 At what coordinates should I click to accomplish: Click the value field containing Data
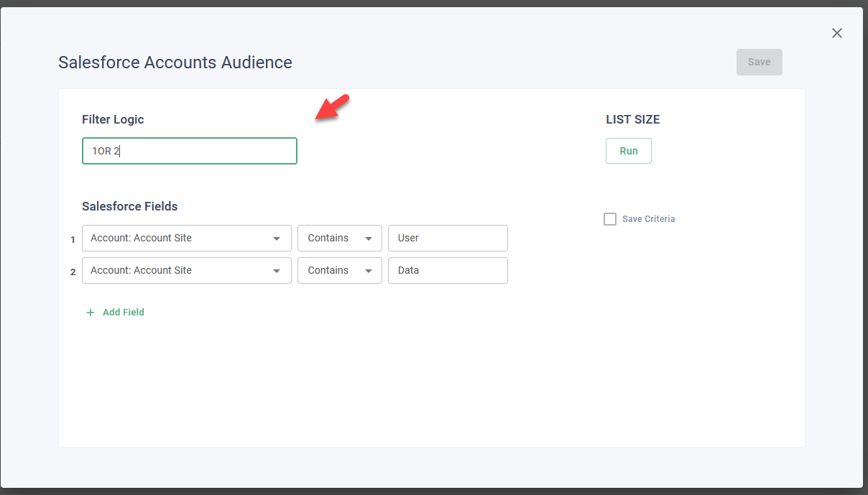447,271
